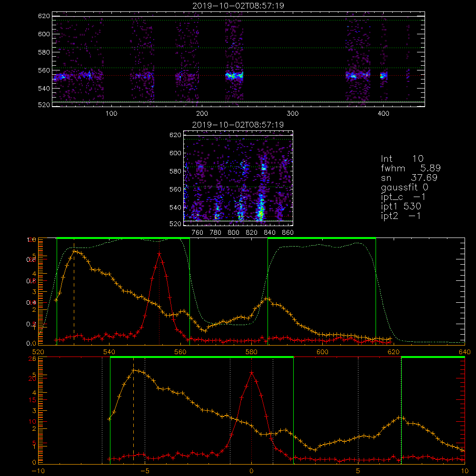Click x-axis label 800 under the middle image
Viewport: 476px width, 476px height.
[233, 233]
